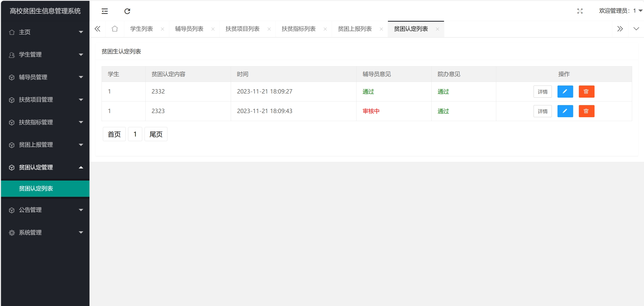
Task: Click blue edit icon for record 2332
Action: click(565, 91)
